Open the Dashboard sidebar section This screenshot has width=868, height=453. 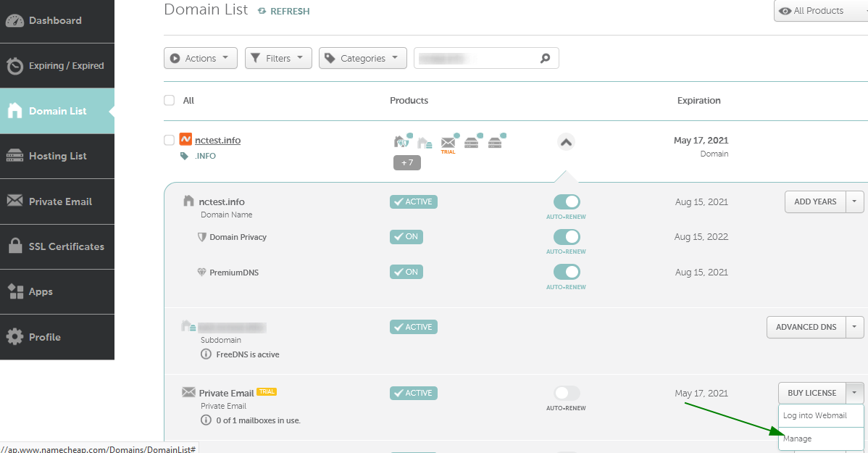point(57,21)
